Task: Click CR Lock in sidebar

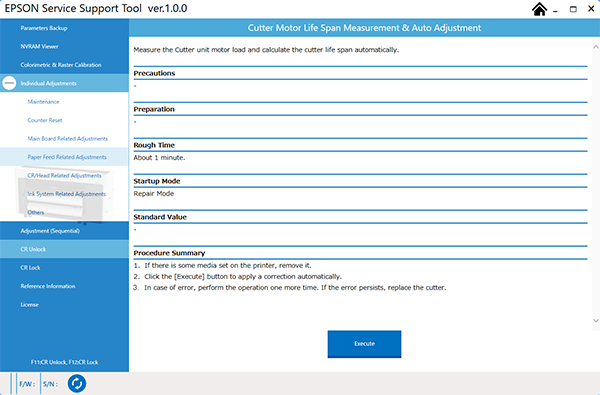Action: (x=64, y=268)
